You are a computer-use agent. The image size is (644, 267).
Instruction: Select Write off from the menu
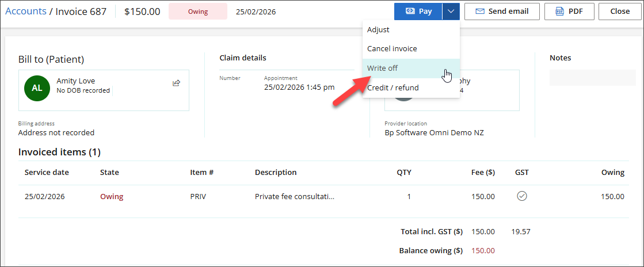(382, 68)
